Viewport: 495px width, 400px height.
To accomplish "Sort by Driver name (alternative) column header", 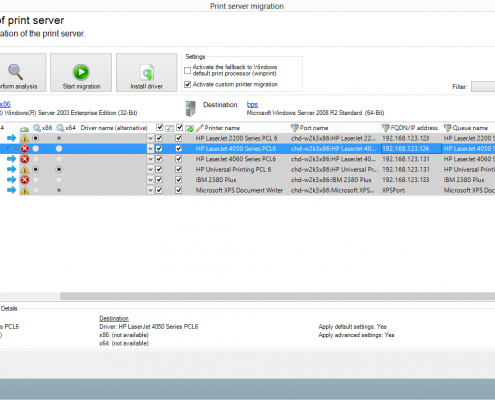I will [114, 128].
